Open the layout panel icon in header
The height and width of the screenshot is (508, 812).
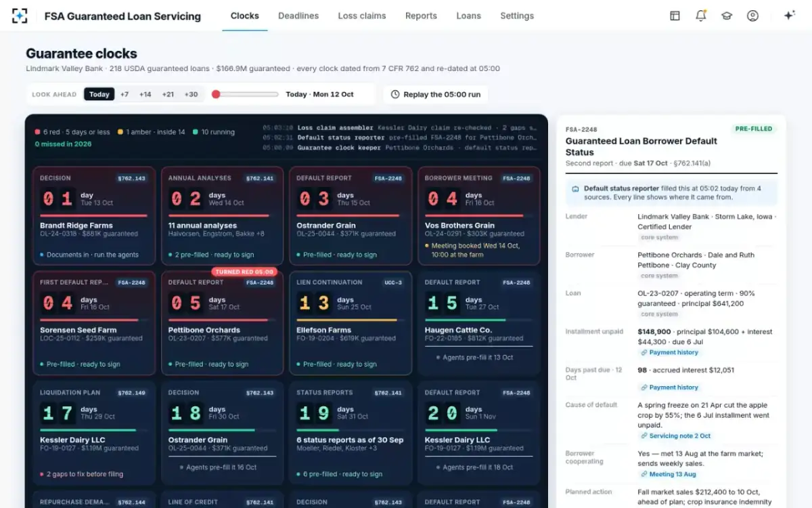(x=675, y=16)
